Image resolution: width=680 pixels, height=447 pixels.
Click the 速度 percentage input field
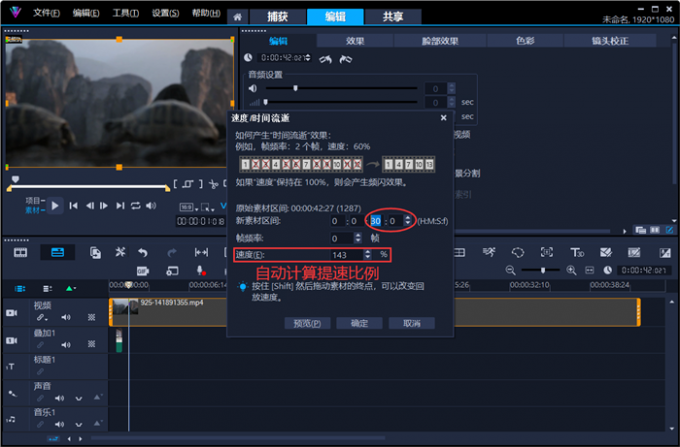(347, 255)
